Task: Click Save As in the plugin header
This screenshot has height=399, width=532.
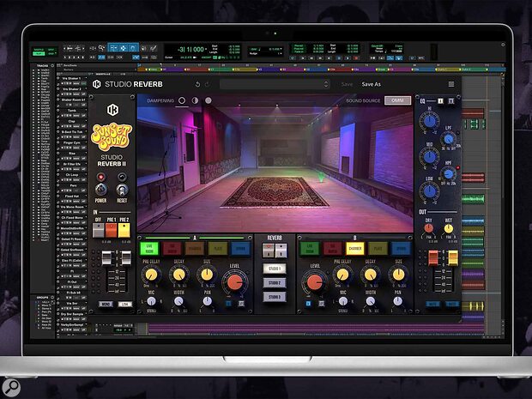Action: pyautogui.click(x=372, y=84)
